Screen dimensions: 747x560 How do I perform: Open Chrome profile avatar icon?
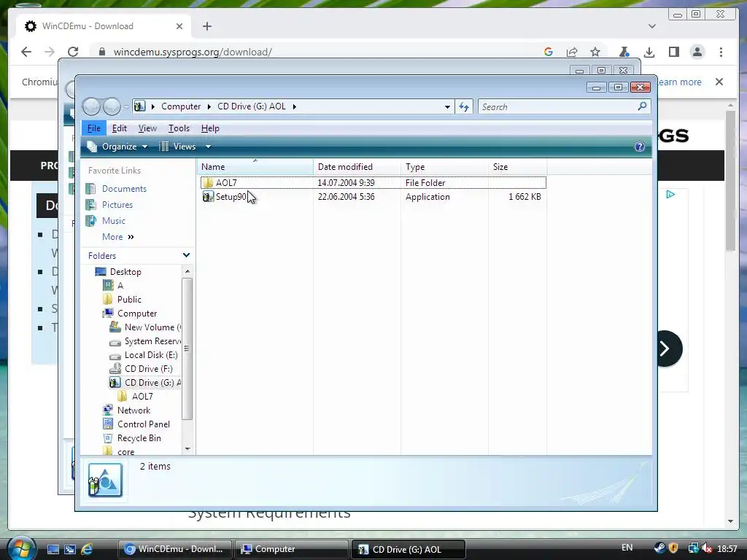pyautogui.click(x=697, y=52)
